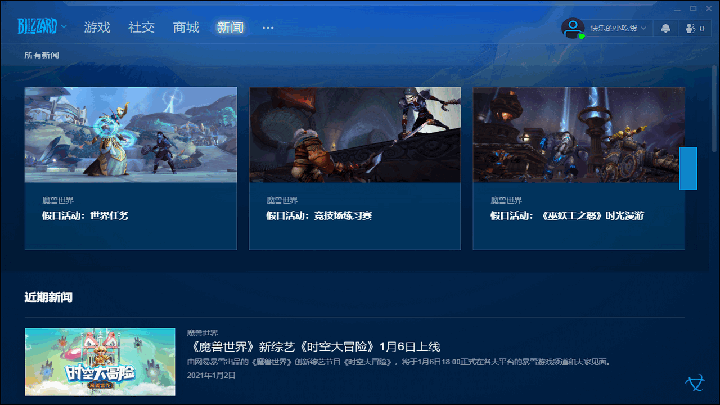
Task: Click the 近期新闻 section heading
Action: click(48, 297)
